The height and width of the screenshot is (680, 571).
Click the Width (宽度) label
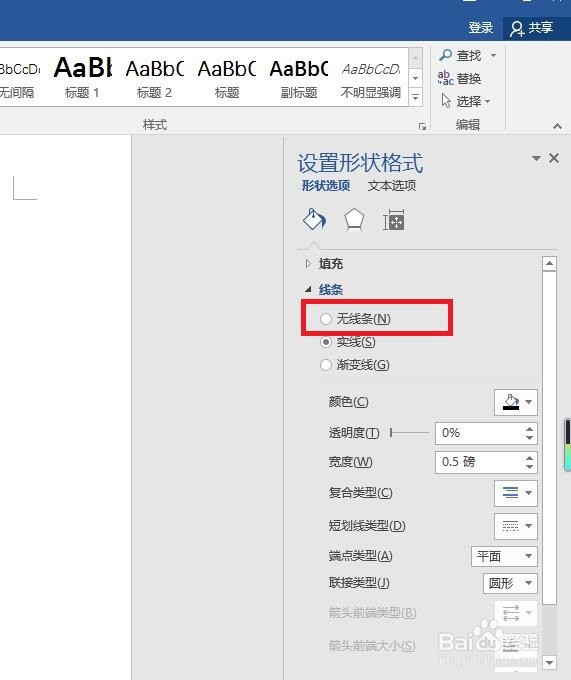click(350, 462)
